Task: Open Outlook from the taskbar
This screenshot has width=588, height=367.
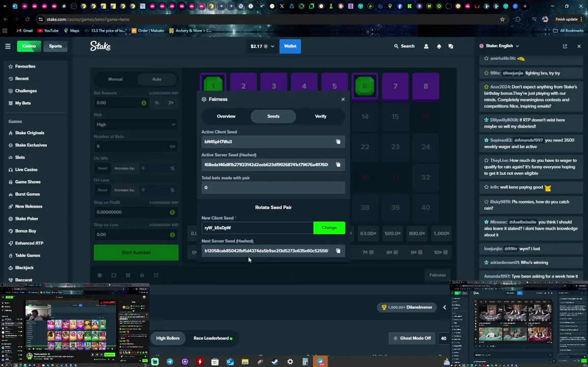Action: tap(230, 362)
